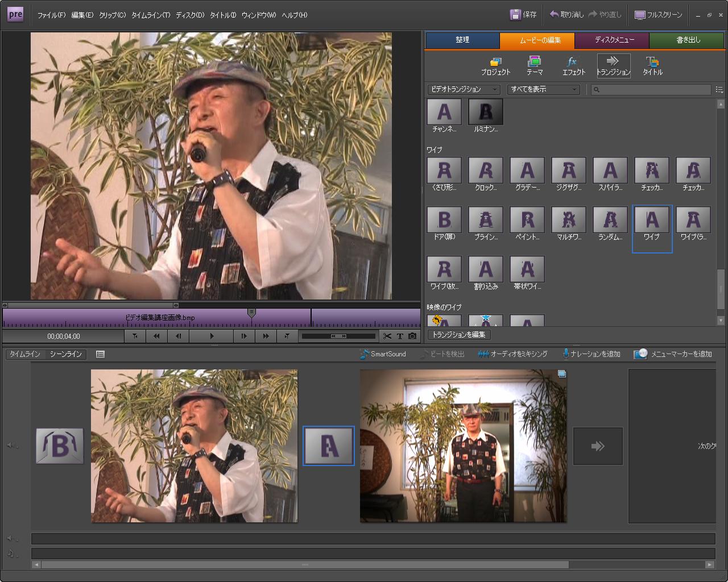Open the タイムライン(T) menu
Screen dimensions: 728x582
(x=151, y=15)
